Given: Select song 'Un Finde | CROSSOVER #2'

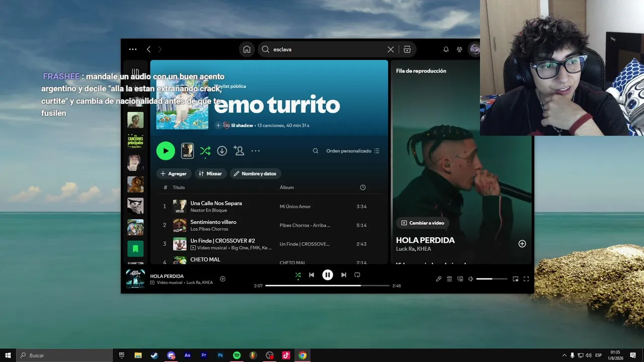Looking at the screenshot, I should (x=223, y=241).
